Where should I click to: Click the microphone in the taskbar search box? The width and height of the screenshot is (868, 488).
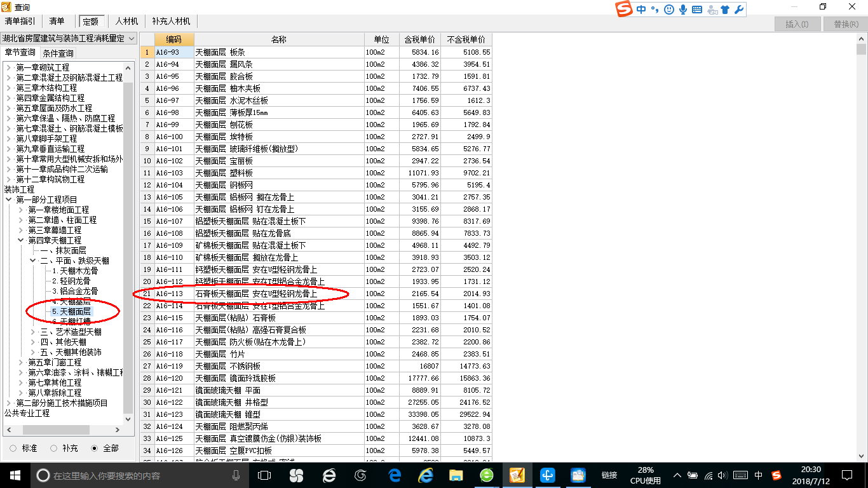coord(236,475)
